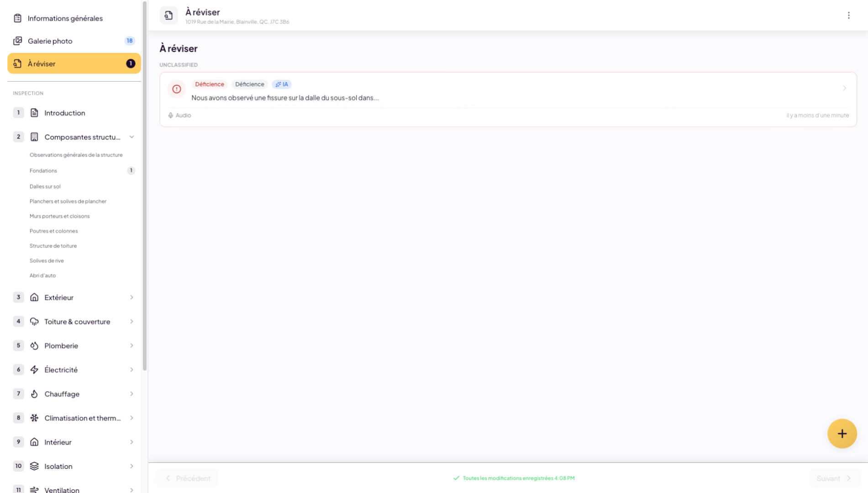Open the Plomberie section

(x=74, y=346)
